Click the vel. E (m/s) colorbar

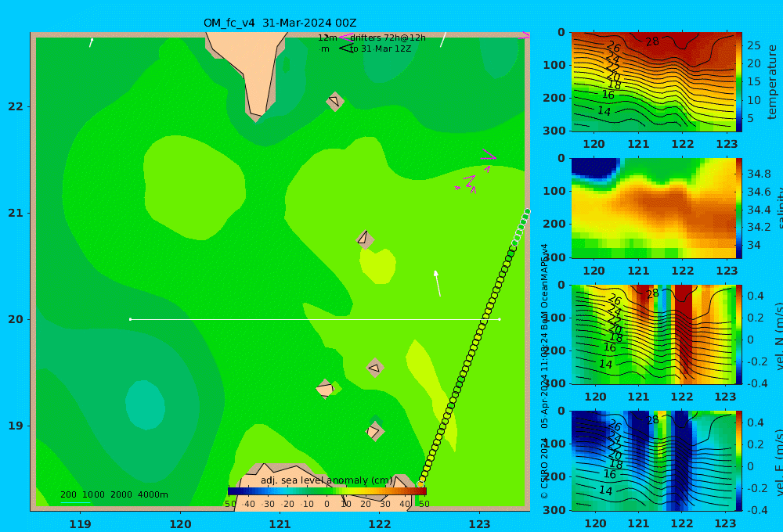[x=739, y=461]
